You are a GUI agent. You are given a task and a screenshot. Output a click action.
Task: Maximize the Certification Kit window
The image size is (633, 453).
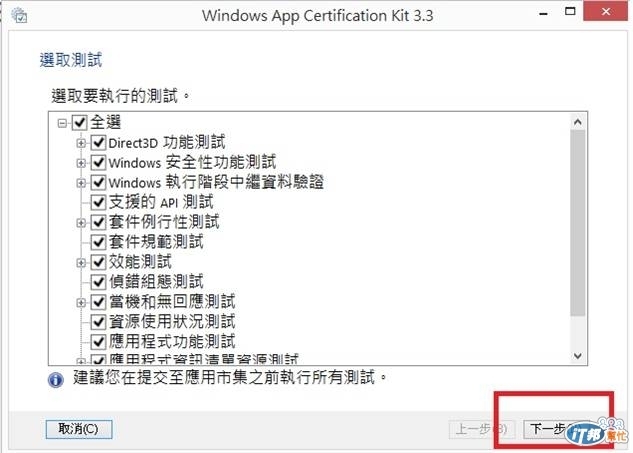click(570, 12)
